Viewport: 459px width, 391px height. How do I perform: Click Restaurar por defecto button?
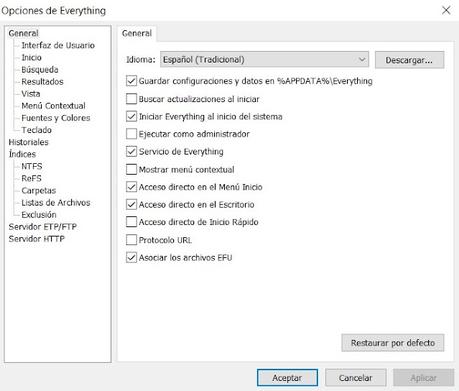tap(393, 343)
